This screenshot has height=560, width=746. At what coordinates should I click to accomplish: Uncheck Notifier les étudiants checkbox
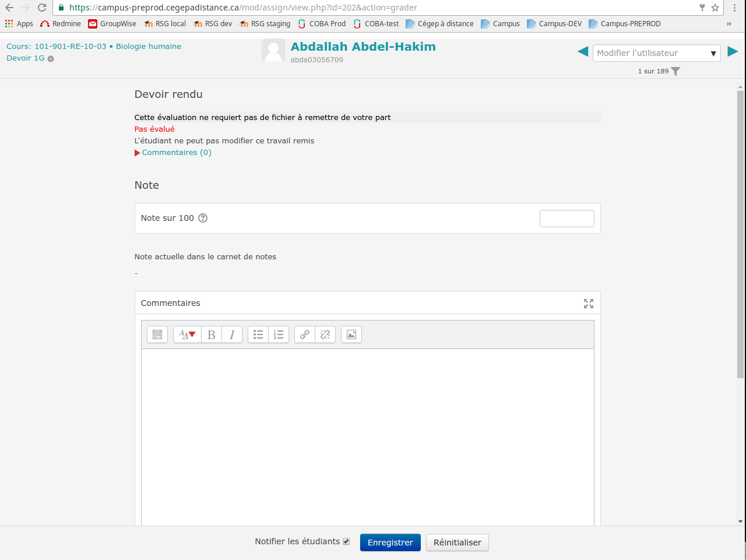tap(346, 541)
